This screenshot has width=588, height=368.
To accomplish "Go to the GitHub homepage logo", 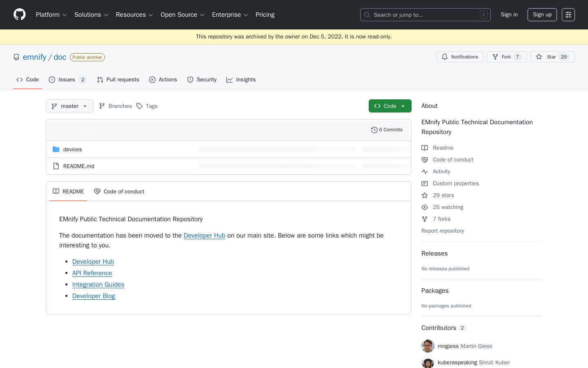I will (x=20, y=15).
